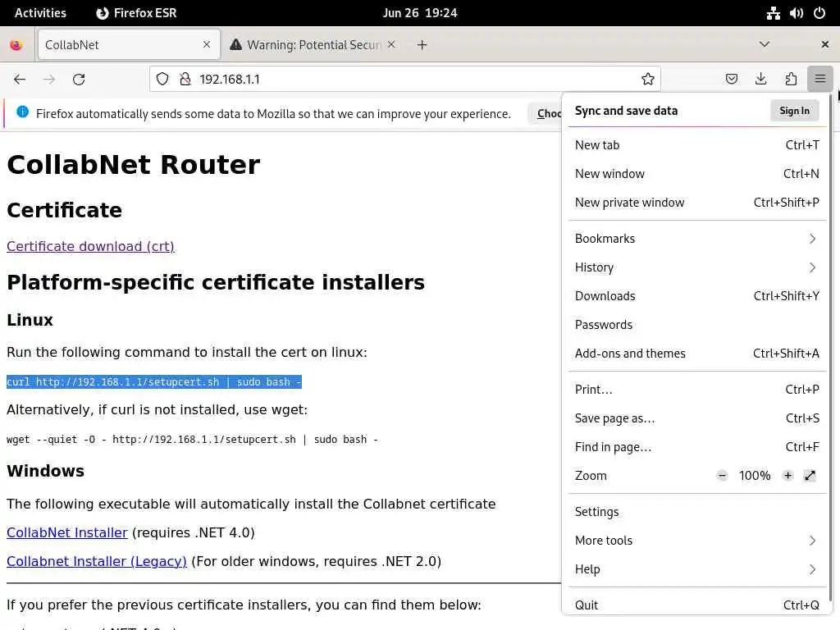840x630 pixels.
Task: Open the power menu icon
Action: 819,13
